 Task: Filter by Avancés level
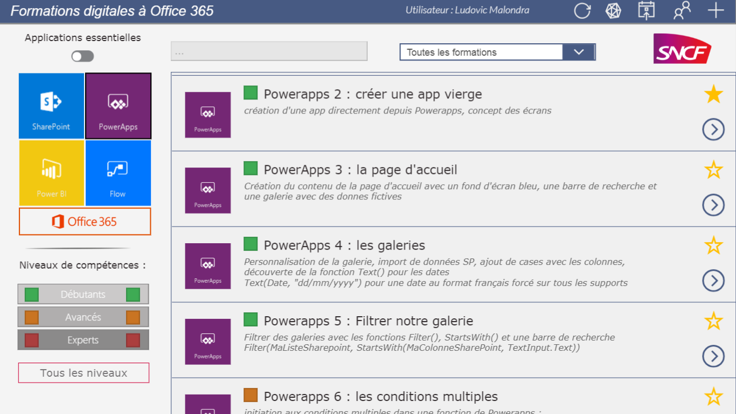83,317
